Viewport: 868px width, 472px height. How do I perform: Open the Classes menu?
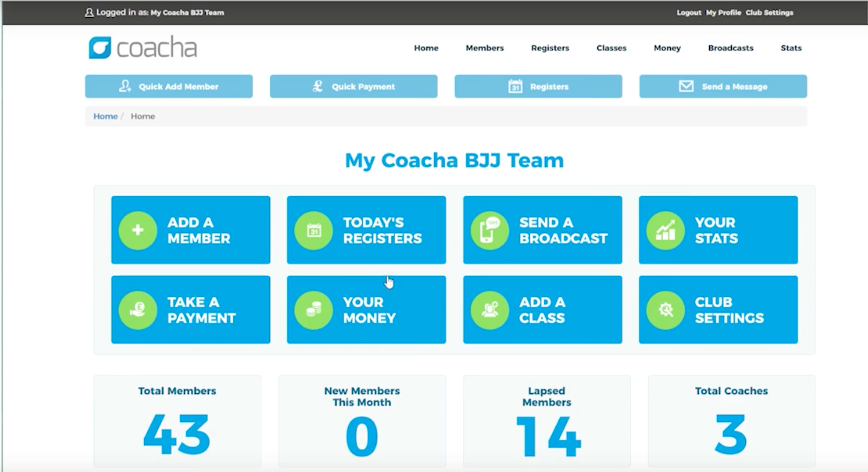tap(611, 48)
